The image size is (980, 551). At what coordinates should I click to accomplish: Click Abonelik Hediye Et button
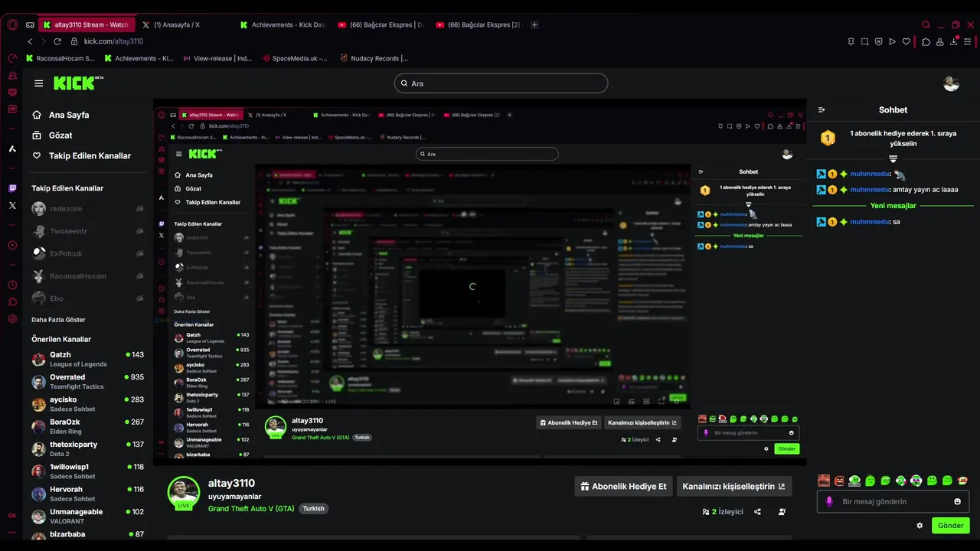click(x=623, y=486)
